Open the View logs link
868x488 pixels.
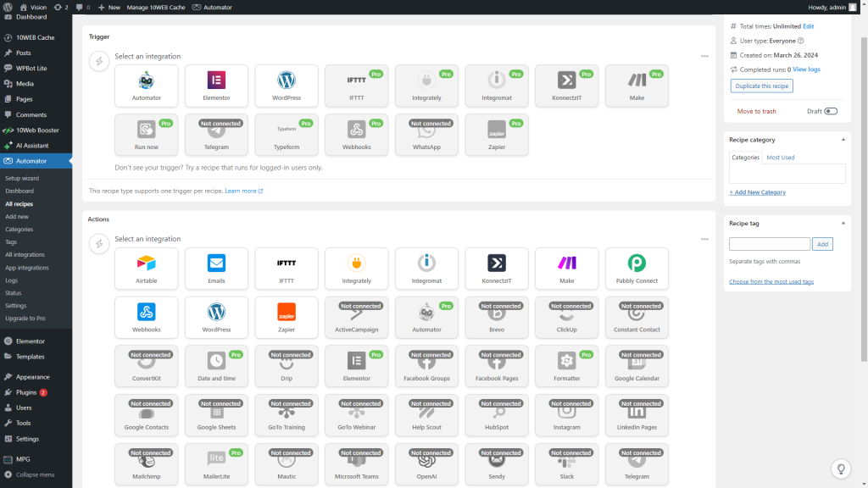807,69
